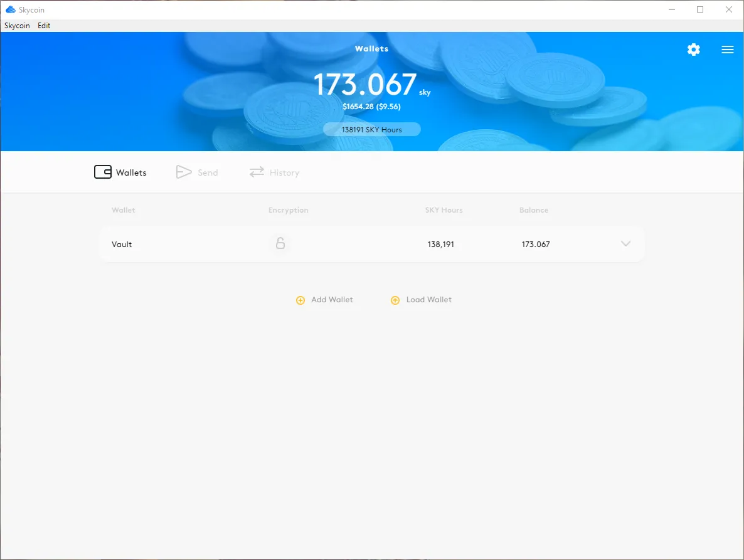Click the Wallets header title in banner

coord(371,48)
